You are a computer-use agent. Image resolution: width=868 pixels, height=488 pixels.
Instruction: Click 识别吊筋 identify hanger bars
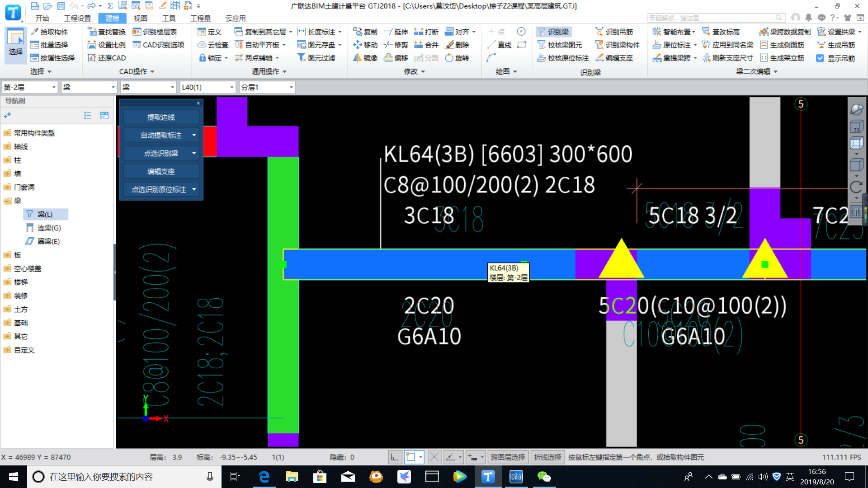614,32
